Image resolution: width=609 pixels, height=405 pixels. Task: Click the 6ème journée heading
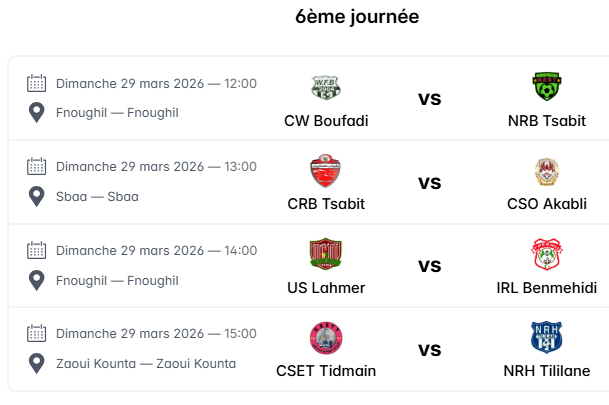(x=357, y=17)
